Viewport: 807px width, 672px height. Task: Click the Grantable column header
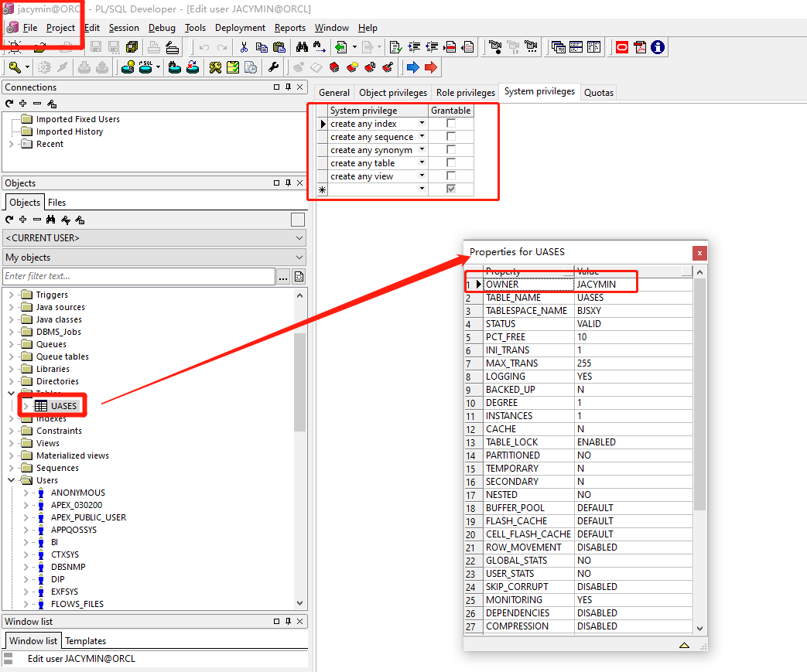tap(450, 111)
